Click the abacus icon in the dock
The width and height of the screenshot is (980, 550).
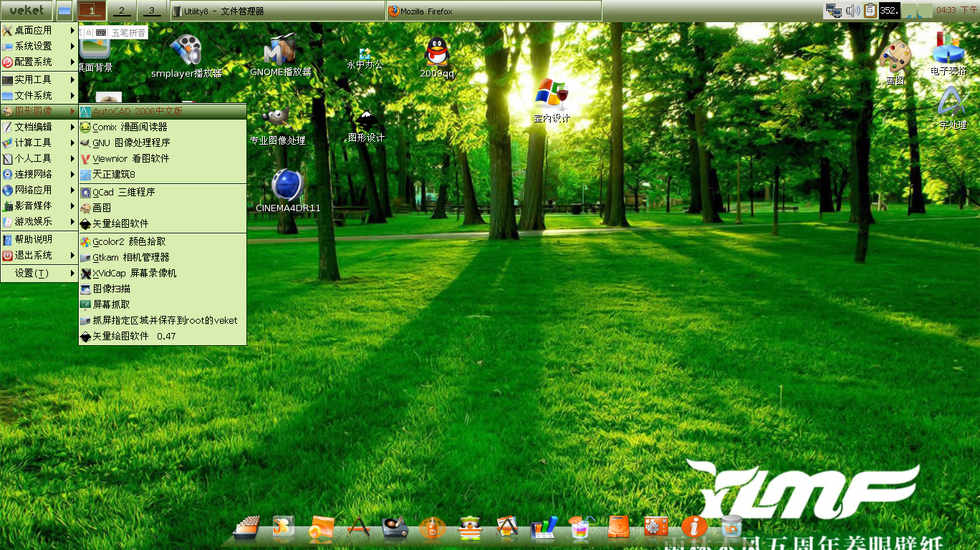pos(246,529)
